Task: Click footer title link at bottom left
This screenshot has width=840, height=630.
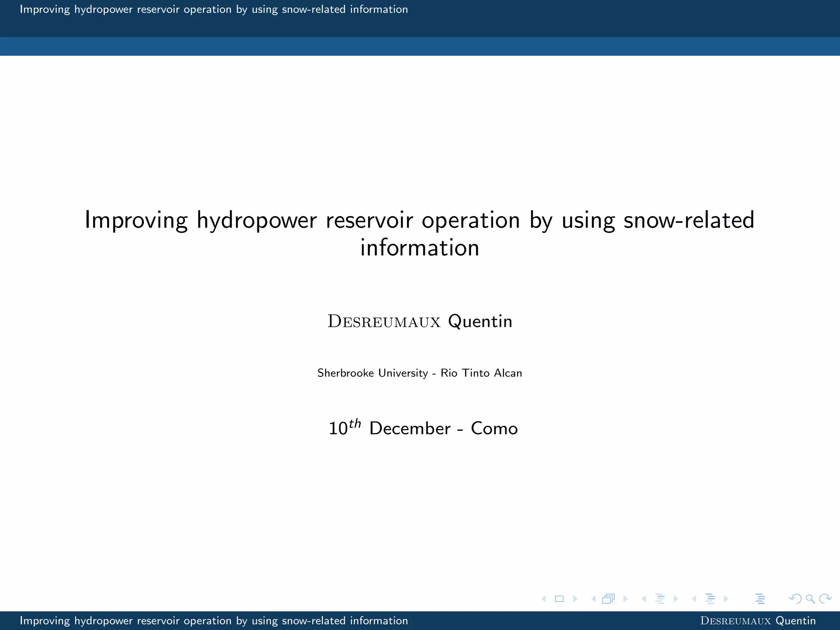Action: [x=214, y=621]
